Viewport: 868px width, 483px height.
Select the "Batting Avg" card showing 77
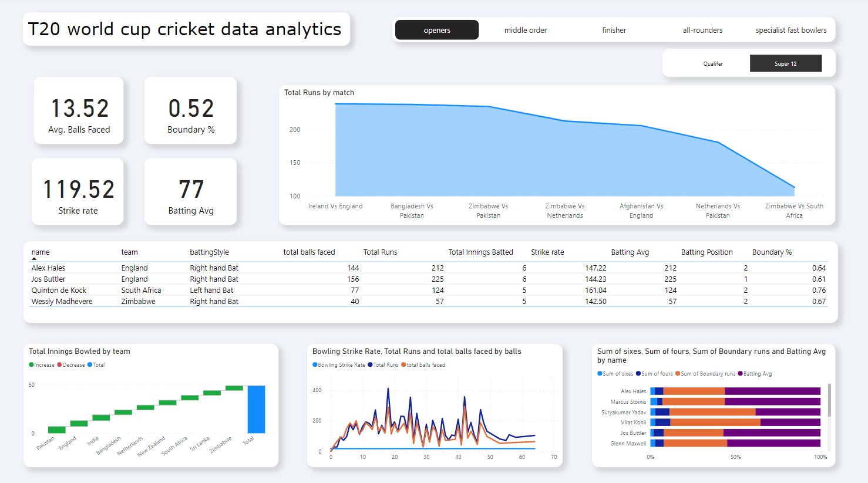(190, 191)
